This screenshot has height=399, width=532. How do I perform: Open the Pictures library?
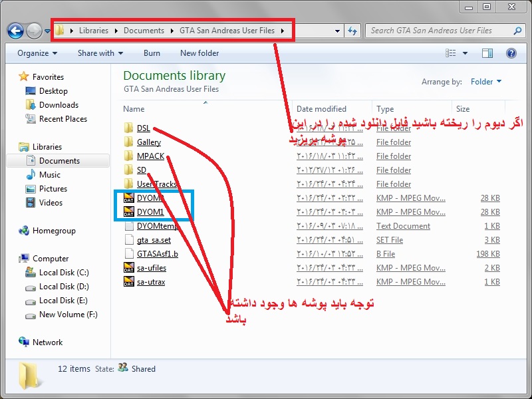[x=46, y=189]
